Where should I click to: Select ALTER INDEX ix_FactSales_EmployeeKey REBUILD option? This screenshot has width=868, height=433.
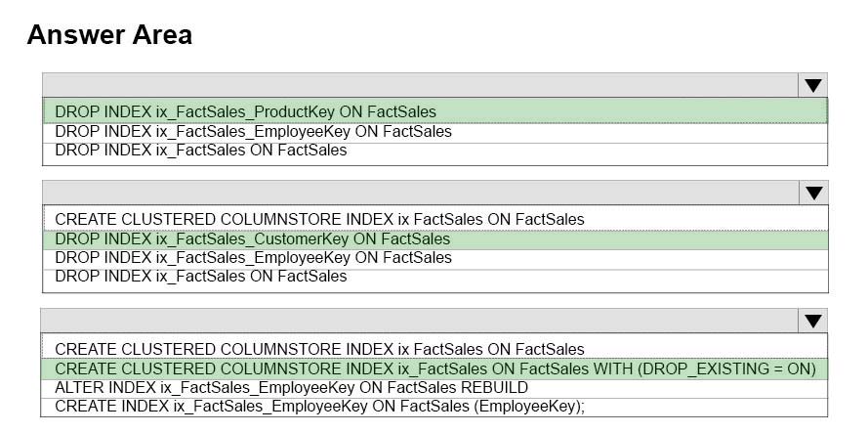tap(291, 387)
